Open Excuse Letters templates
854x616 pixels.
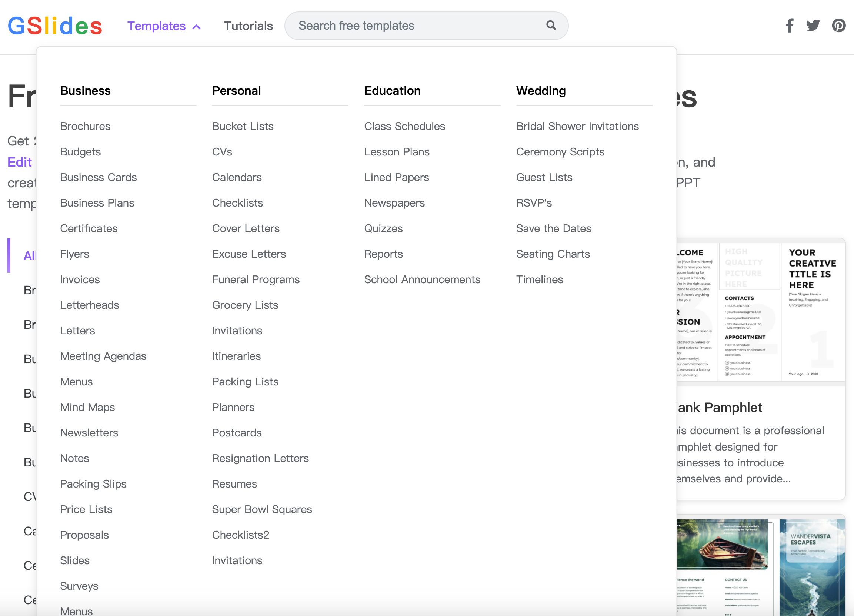tap(249, 254)
